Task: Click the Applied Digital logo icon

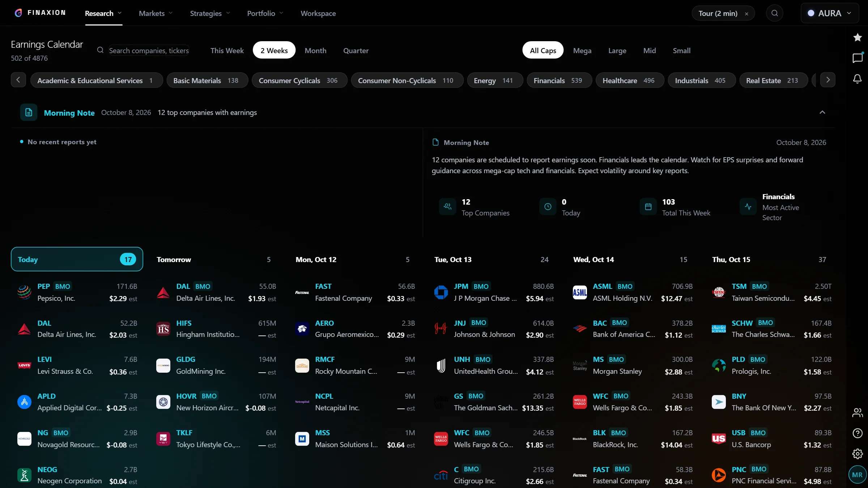Action: click(24, 402)
